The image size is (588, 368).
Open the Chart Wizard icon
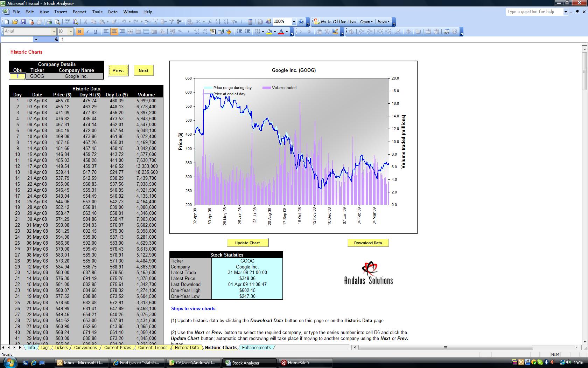(x=260, y=22)
